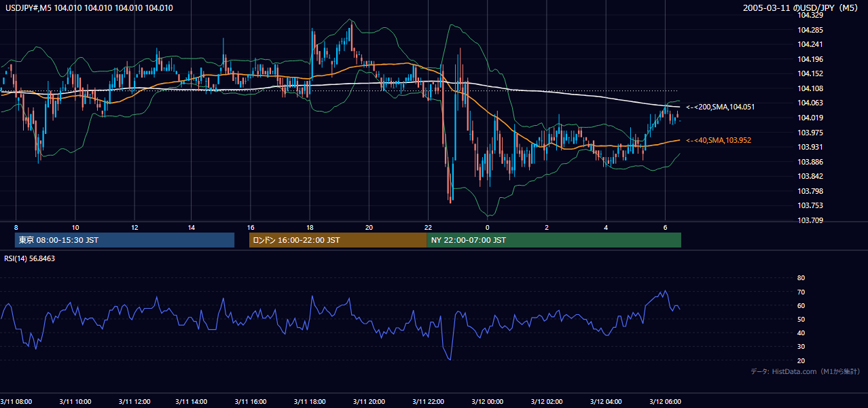This screenshot has width=868, height=408.
Task: Click hour label 10 on chart axis
Action: tap(75, 227)
